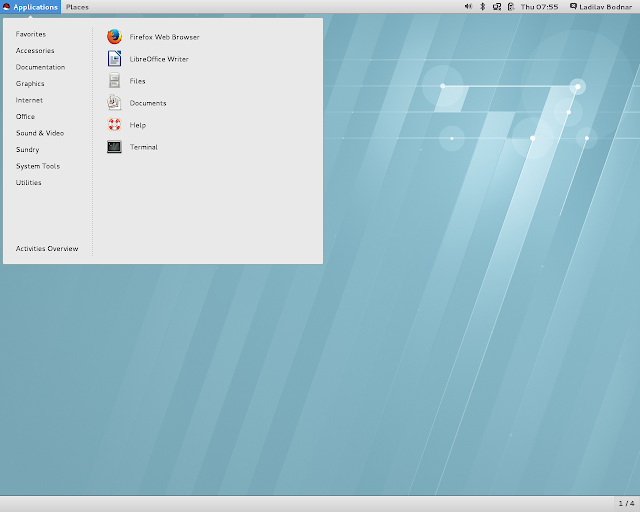Open Activities Overview

pyautogui.click(x=47, y=249)
